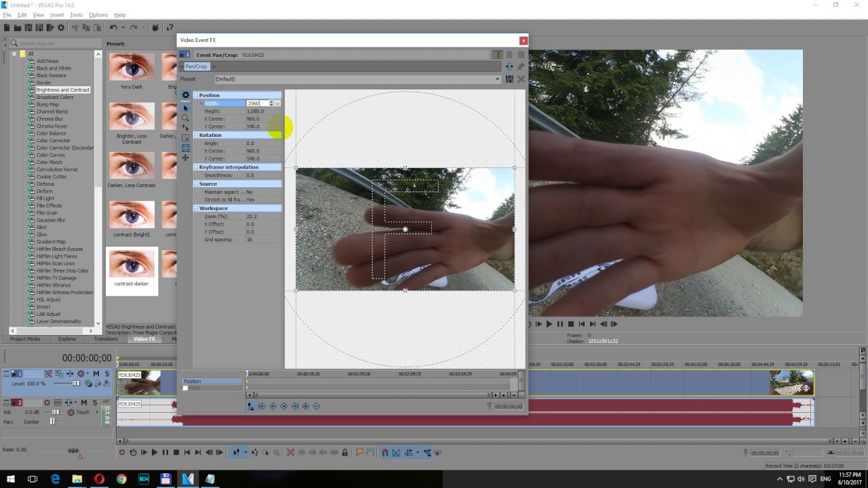The height and width of the screenshot is (488, 868).
Task: Select the Zoom magnifier tool in Pan/Crop
Action: pyautogui.click(x=185, y=118)
